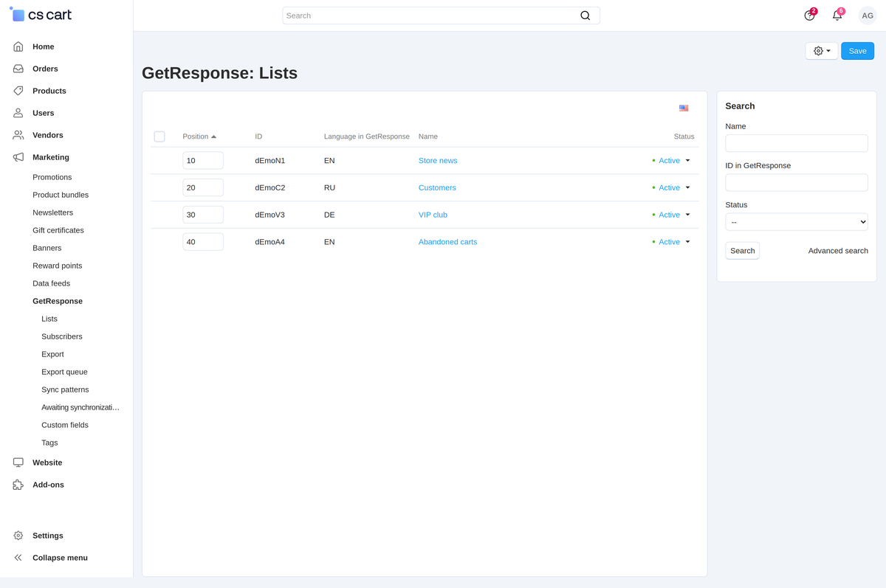Click the Products tag icon
This screenshot has height=588, width=886.
(18, 91)
